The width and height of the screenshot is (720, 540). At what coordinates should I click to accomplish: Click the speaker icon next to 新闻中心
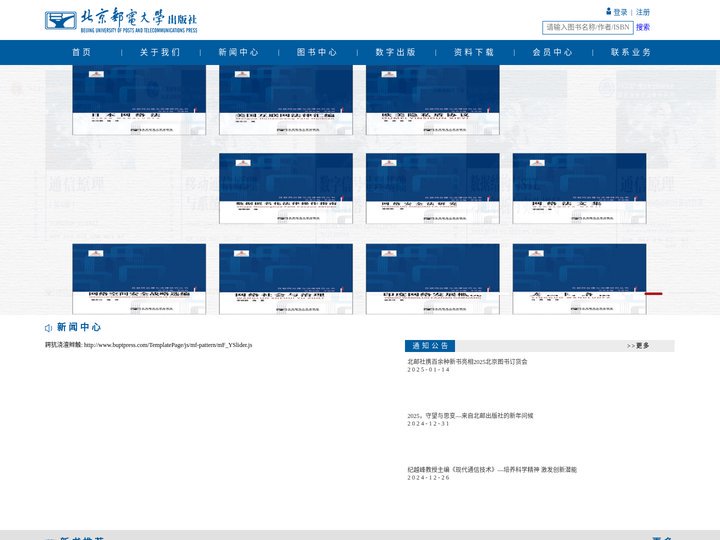click(x=48, y=328)
